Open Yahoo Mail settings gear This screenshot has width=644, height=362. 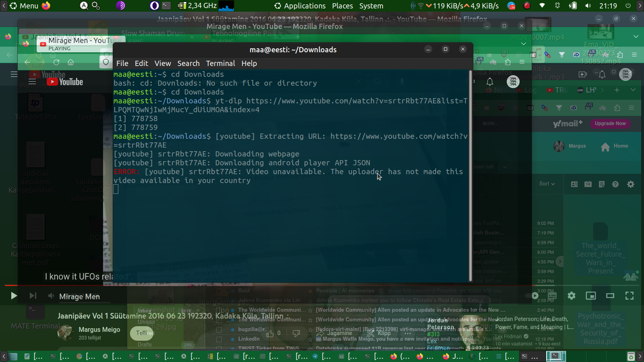[631, 184]
